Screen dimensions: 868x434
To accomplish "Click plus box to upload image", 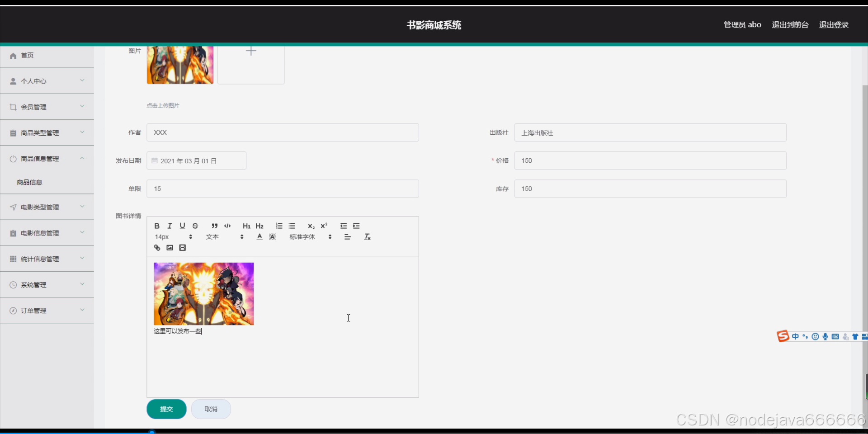I will [x=251, y=65].
